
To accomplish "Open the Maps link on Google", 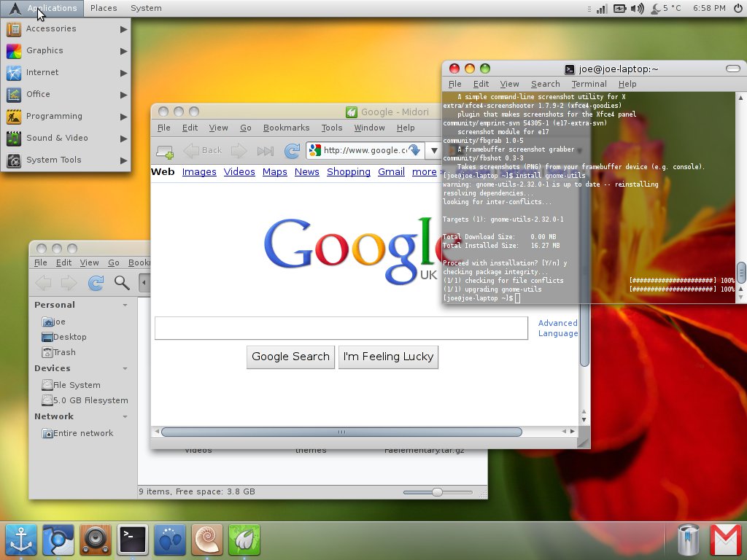I will (x=275, y=172).
